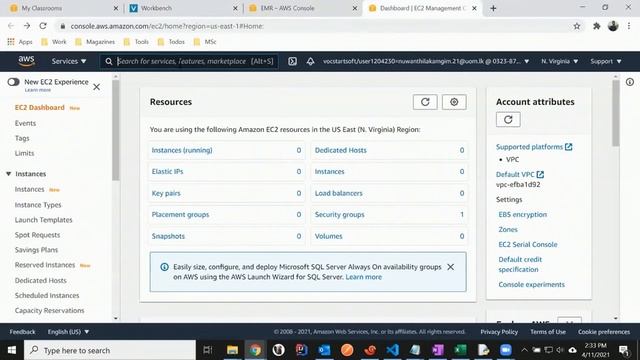Image resolution: width=640 pixels, height=360 pixels.
Task: Refresh Account attributes panel
Action: pos(508,120)
